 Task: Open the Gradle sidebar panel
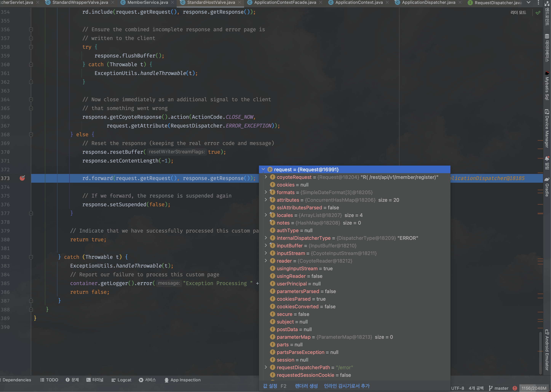[x=547, y=187]
